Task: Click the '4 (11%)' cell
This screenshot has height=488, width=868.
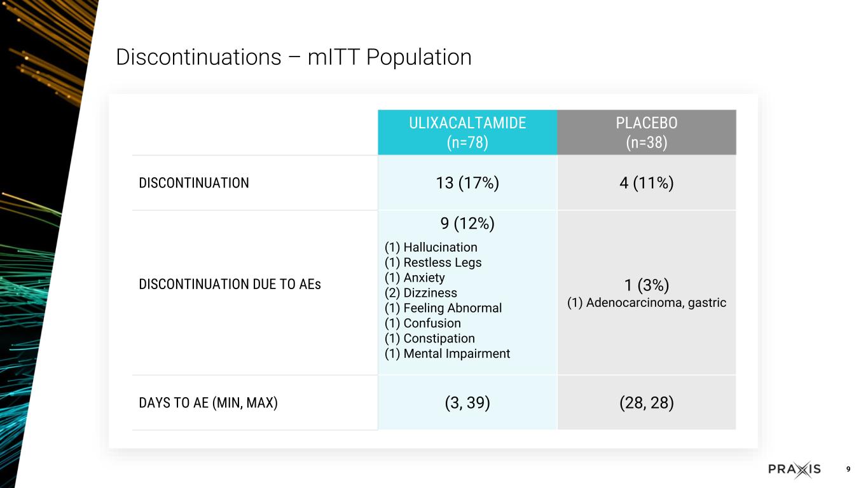Action: tap(646, 183)
